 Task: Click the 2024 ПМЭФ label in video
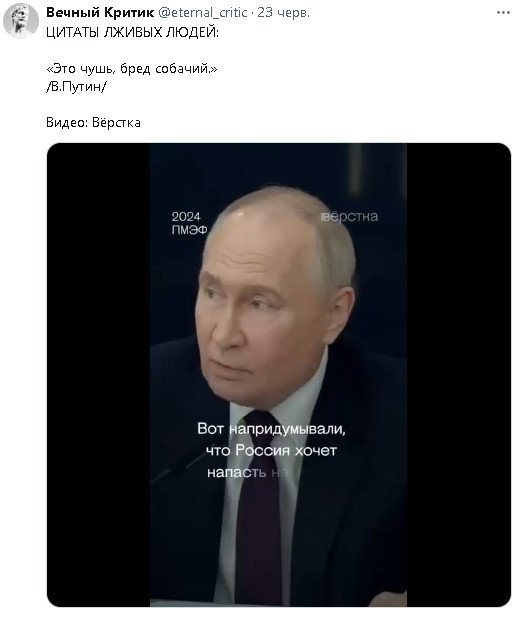point(189,223)
